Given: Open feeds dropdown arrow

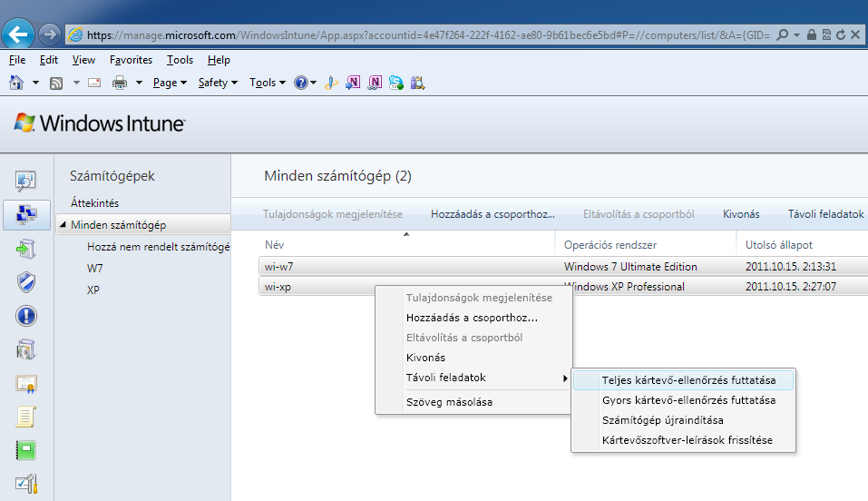Looking at the screenshot, I should [x=76, y=83].
